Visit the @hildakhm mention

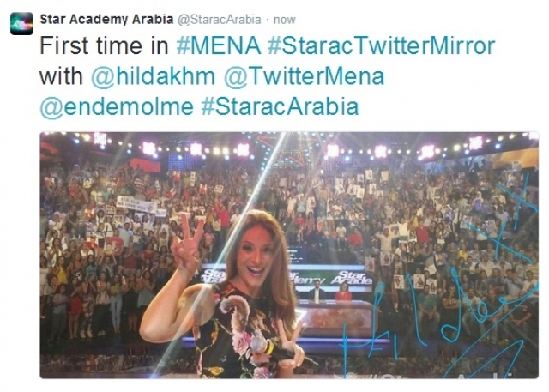click(153, 76)
